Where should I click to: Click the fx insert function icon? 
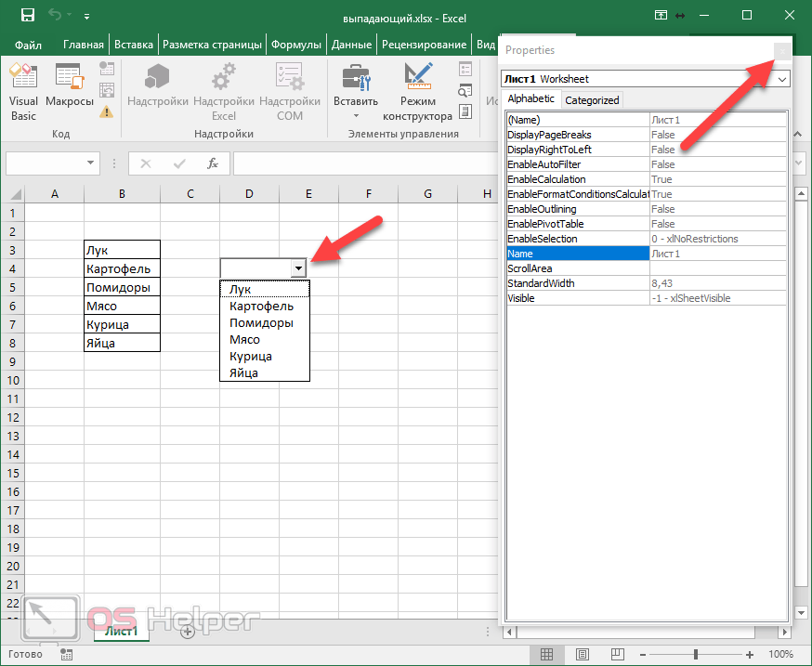(212, 163)
